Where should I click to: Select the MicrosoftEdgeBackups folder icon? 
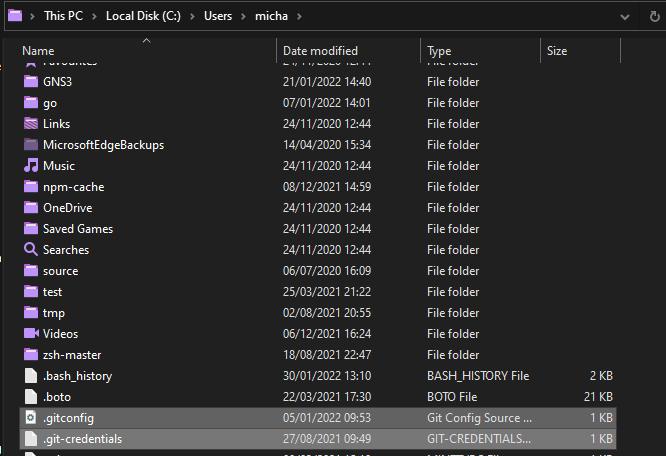31,145
